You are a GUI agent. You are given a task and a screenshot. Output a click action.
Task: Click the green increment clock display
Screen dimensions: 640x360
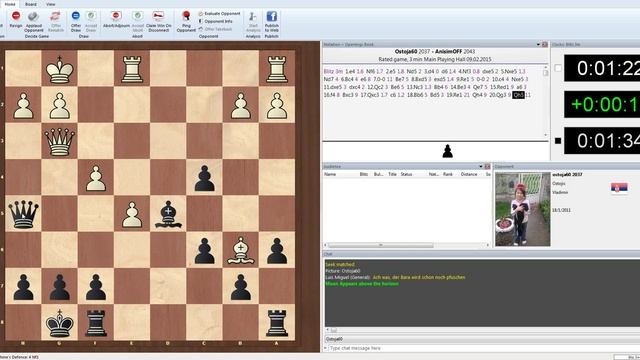coord(602,104)
